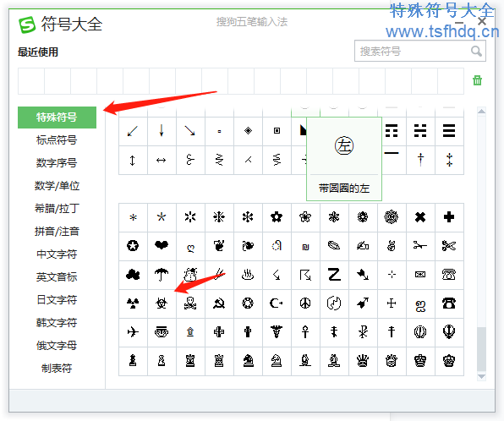Open the 数学/单位 category

pyautogui.click(x=57, y=186)
